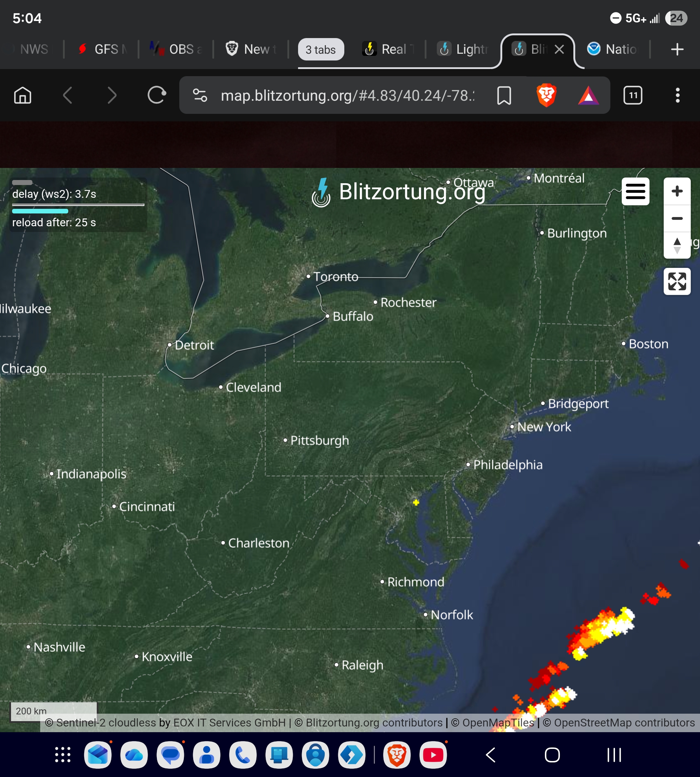Open tab switcher showing 11 tabs
The width and height of the screenshot is (700, 777).
[633, 95]
